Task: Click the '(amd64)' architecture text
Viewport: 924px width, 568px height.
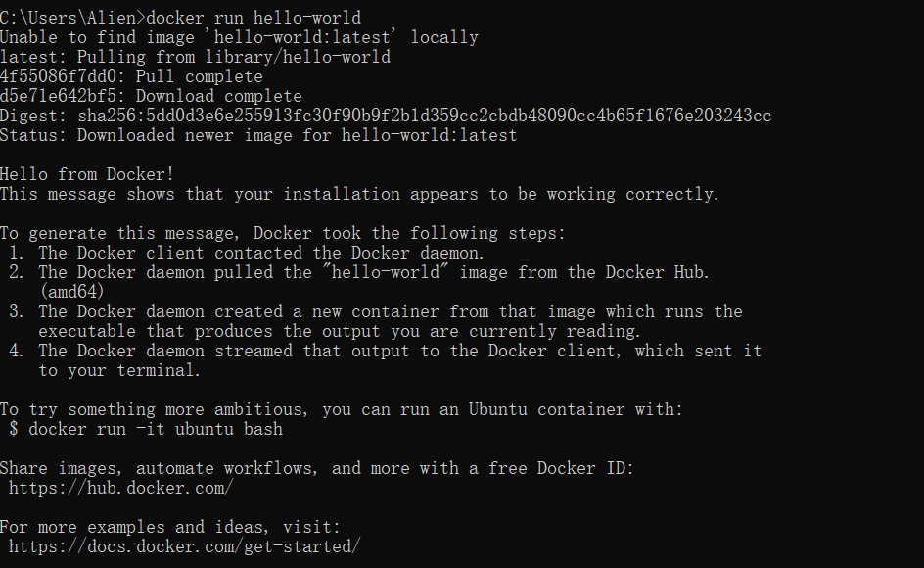Action: coord(72,292)
